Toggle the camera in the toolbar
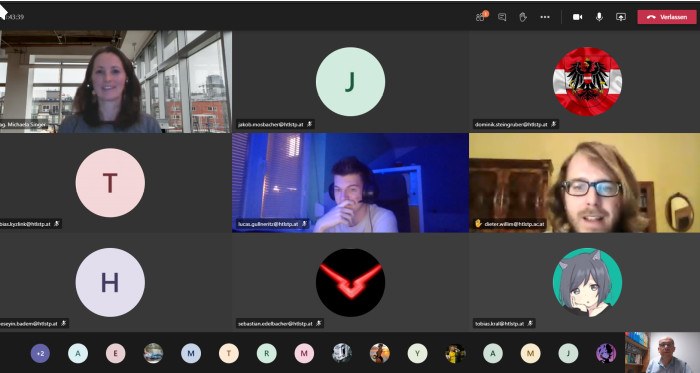Image resolution: width=700 pixels, height=373 pixels. (x=577, y=17)
